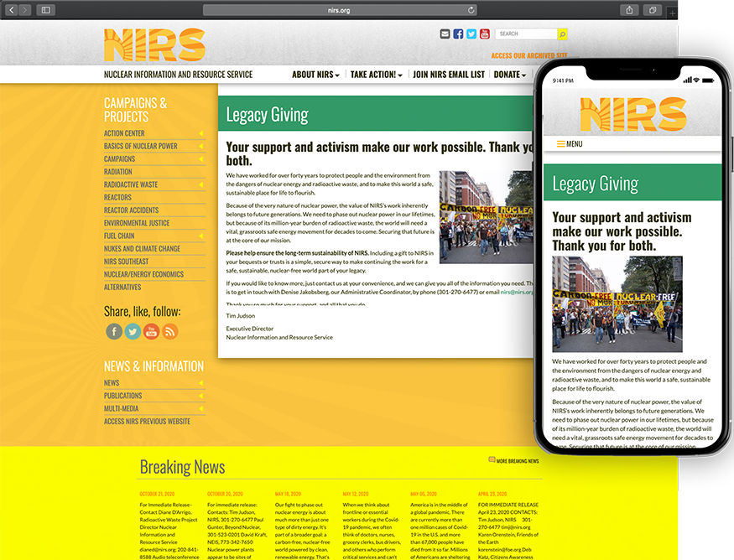Open RADIATION in the sidebar menu
The width and height of the screenshot is (734, 560).
point(118,172)
